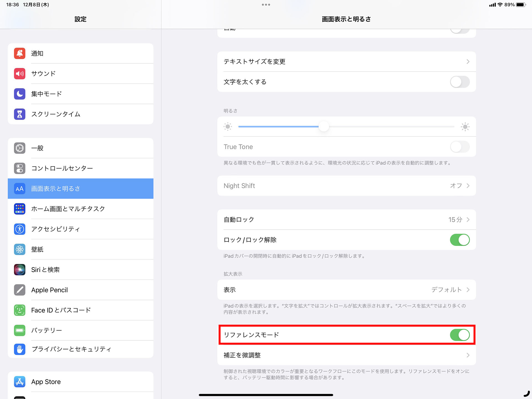Viewport: 532px width, 399px height.
Task: Click the 集中モード moon icon
Action: [x=19, y=94]
